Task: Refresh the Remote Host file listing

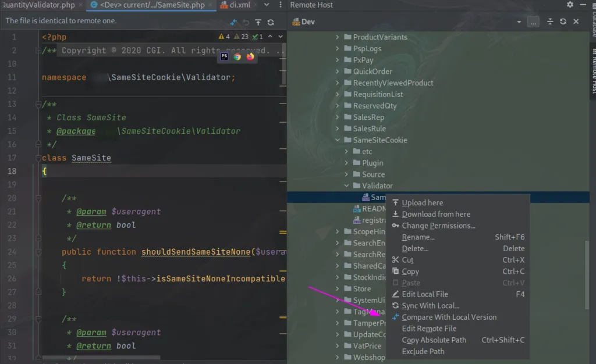Action: pyautogui.click(x=563, y=22)
